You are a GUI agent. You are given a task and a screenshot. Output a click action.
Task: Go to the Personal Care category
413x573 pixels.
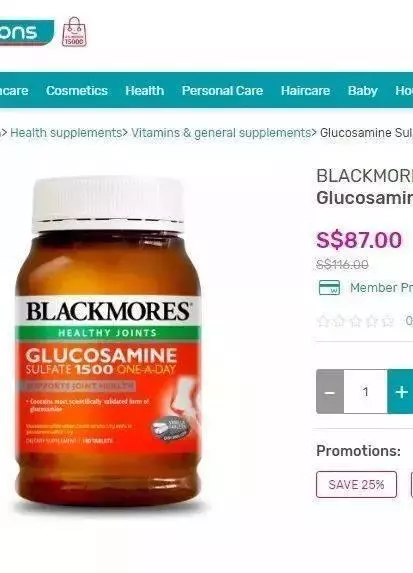point(222,91)
